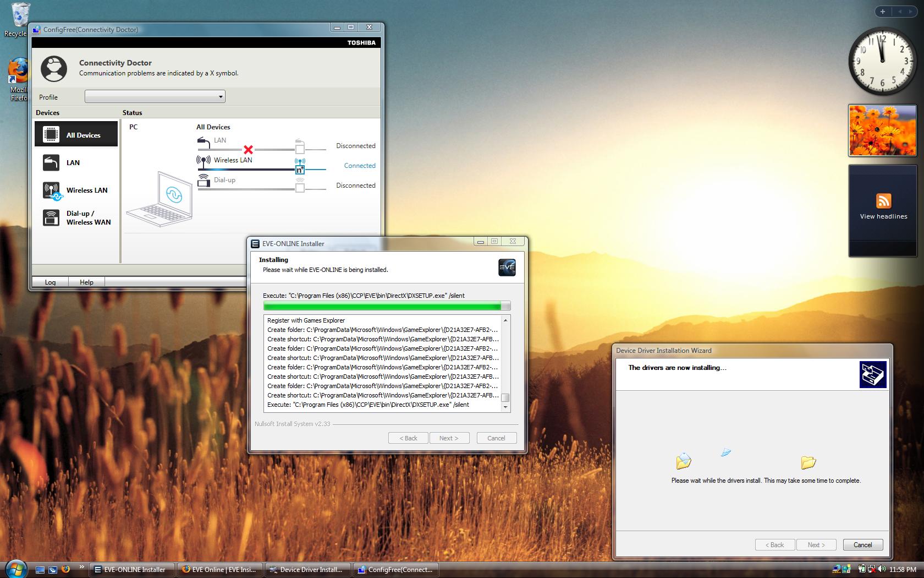Open the Recycle Bin on desktop
The image size is (924, 578).
click(19, 20)
